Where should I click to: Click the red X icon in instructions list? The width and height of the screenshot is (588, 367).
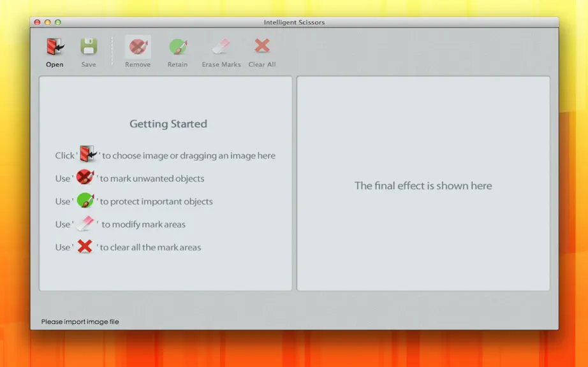click(x=85, y=247)
